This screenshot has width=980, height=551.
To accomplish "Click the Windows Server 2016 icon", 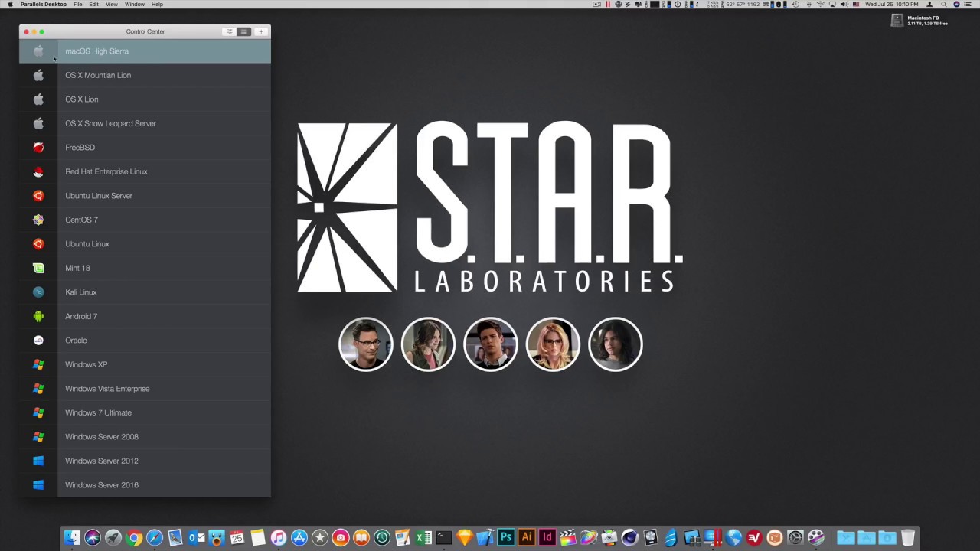I will coord(38,484).
